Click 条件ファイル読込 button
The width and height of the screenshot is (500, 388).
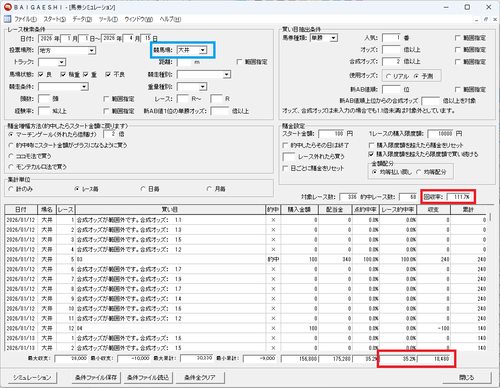pos(148,378)
